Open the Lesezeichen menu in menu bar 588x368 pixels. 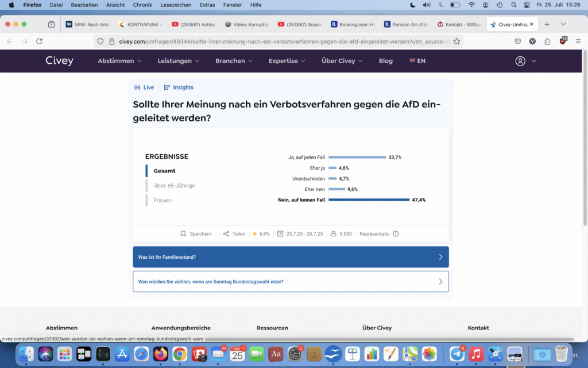tap(175, 5)
